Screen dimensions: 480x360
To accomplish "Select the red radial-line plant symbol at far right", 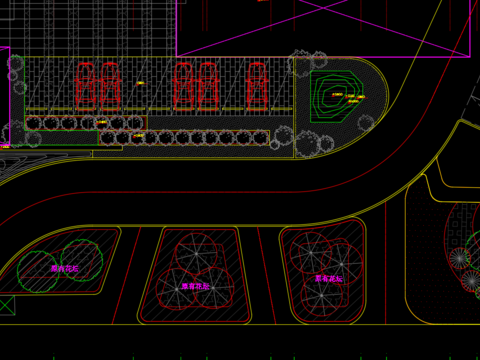I will [x=460, y=258].
